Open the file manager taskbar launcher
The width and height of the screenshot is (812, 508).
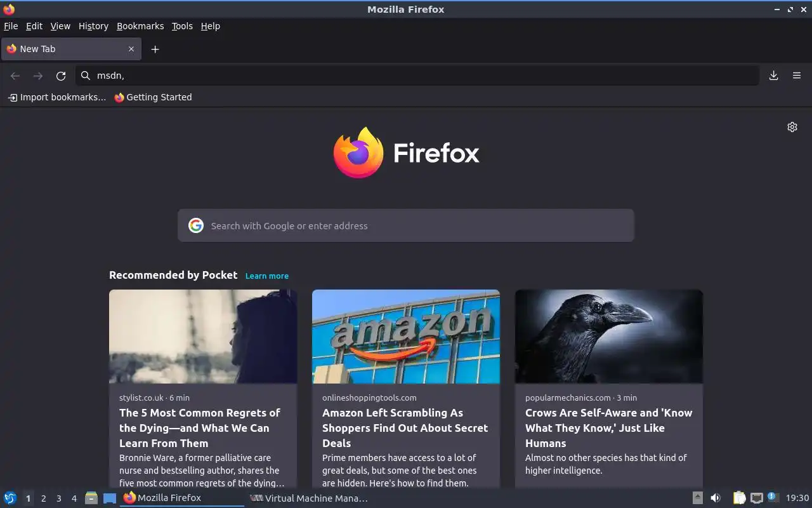pos(91,498)
